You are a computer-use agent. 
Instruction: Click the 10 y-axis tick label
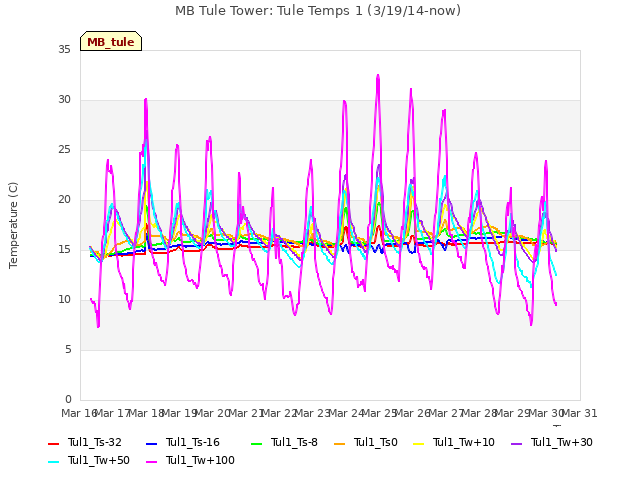click(64, 300)
